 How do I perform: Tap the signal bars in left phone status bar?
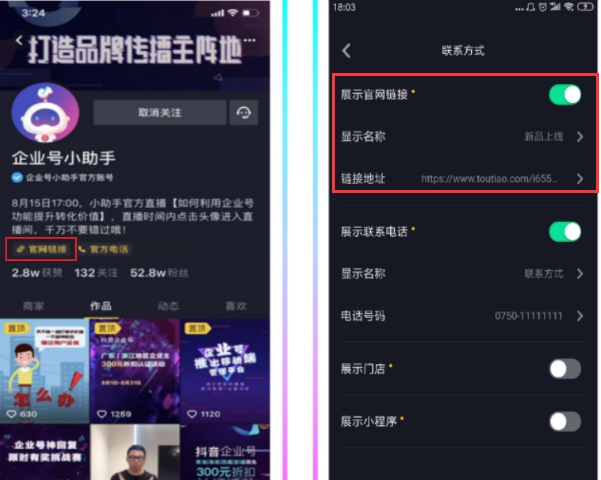218,13
